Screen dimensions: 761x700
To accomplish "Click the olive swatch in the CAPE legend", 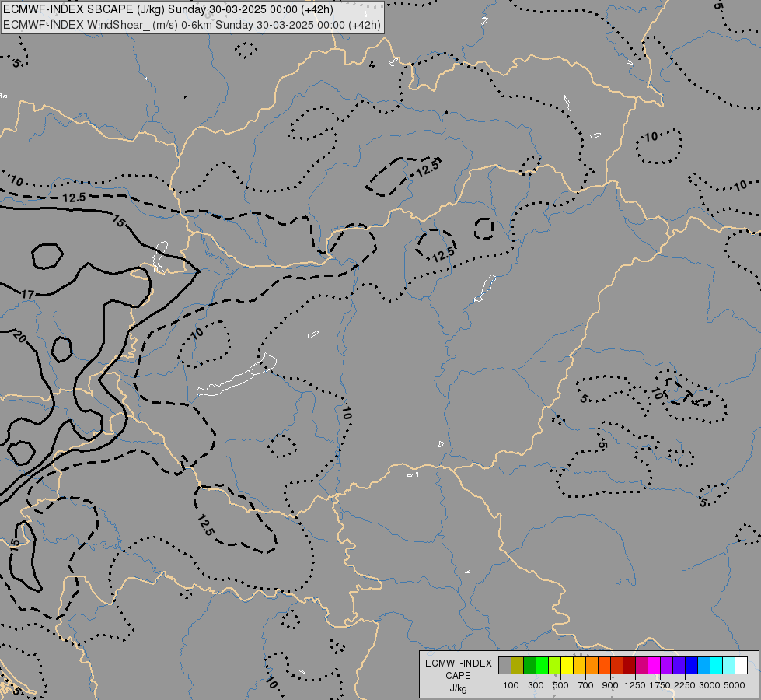I will coord(518,665).
